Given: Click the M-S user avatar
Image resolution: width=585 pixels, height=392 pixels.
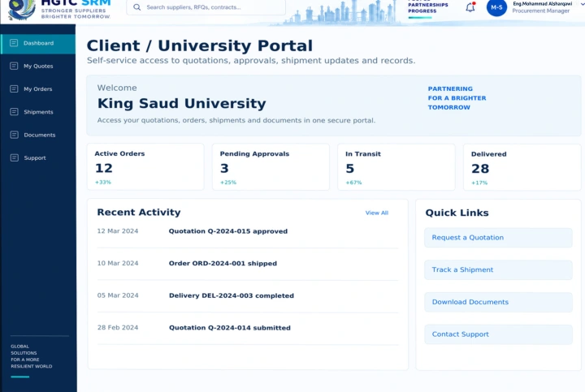Looking at the screenshot, I should pos(496,7).
